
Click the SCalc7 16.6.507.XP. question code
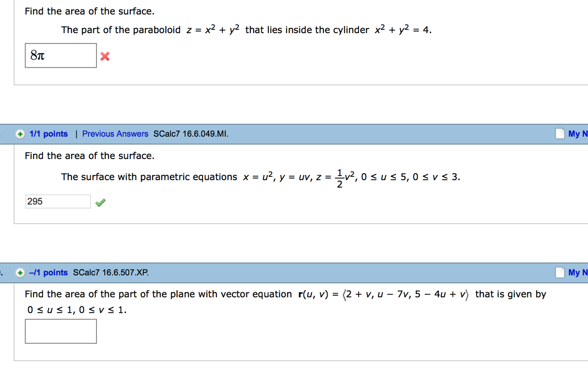tap(111, 273)
